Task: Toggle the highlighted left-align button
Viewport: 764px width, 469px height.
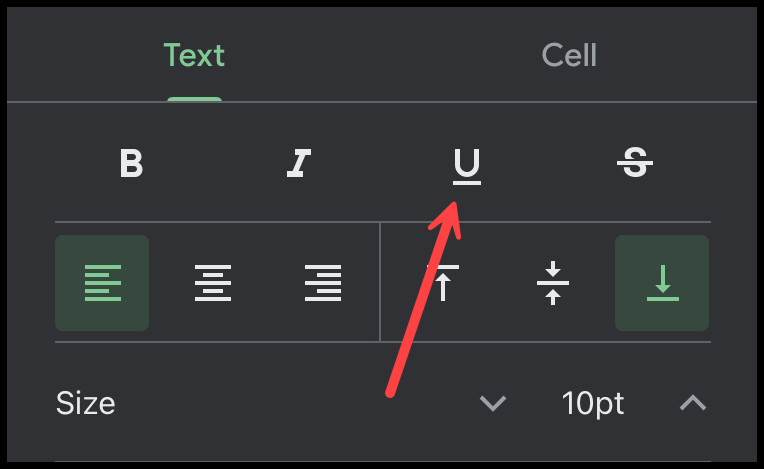Action: [102, 283]
